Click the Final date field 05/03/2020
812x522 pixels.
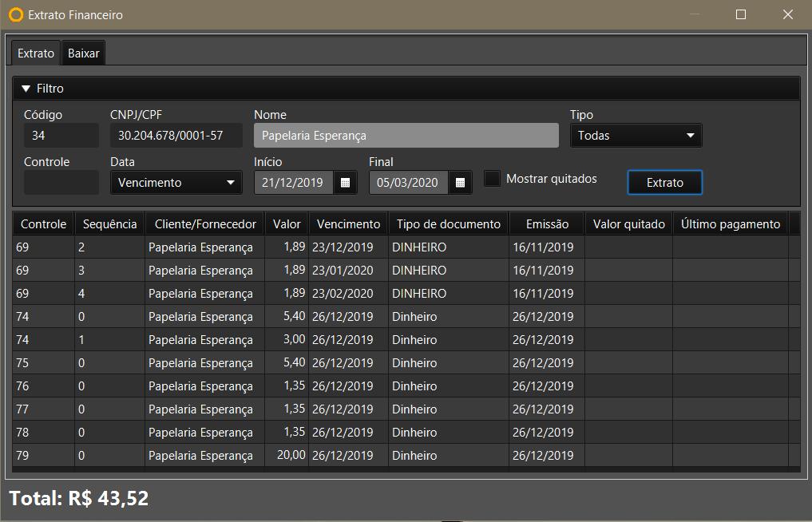(409, 183)
